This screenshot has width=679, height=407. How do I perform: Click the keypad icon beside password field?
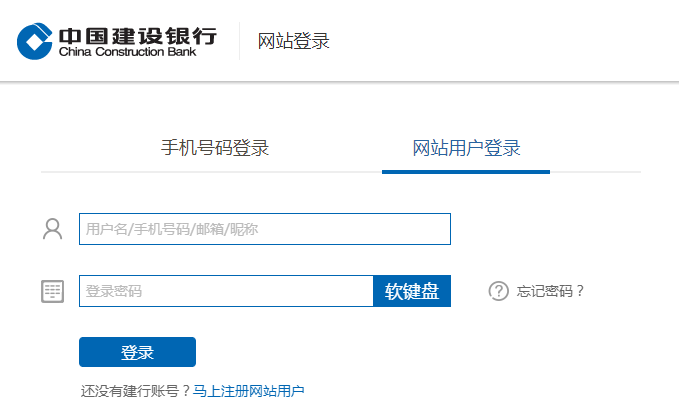[x=52, y=291]
